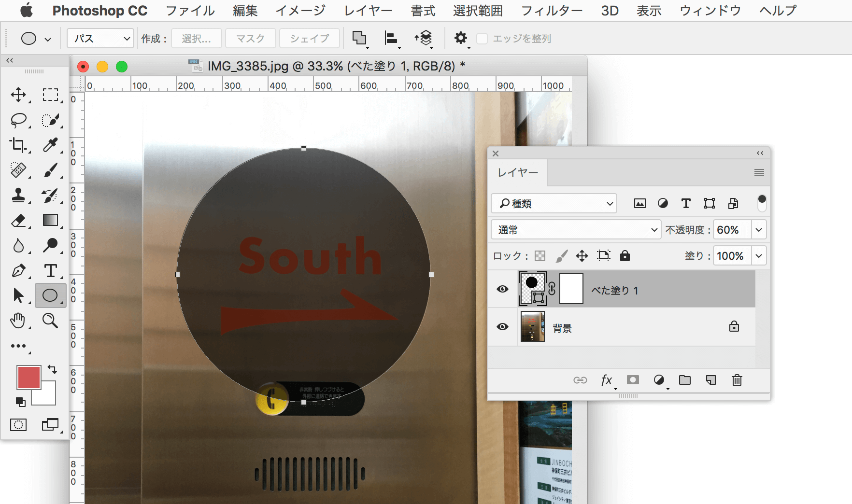Toggle smart object layer filter
Viewport: 852px width, 504px height.
pyautogui.click(x=733, y=204)
